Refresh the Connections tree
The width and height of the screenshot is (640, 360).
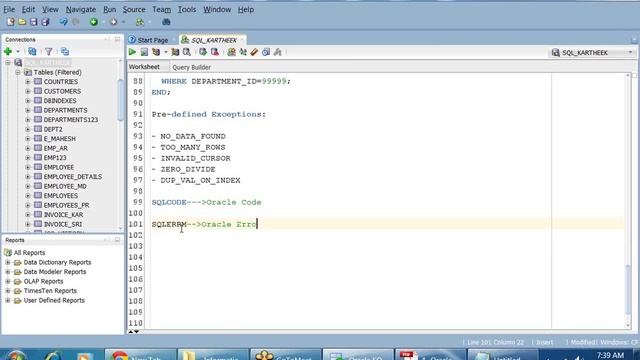pyautogui.click(x=32, y=51)
